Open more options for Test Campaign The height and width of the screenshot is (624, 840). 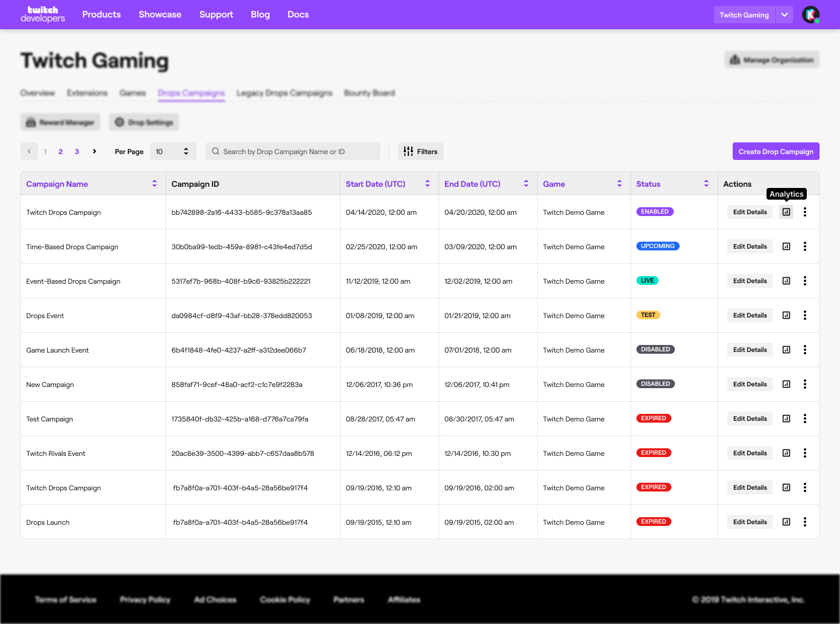(x=805, y=419)
